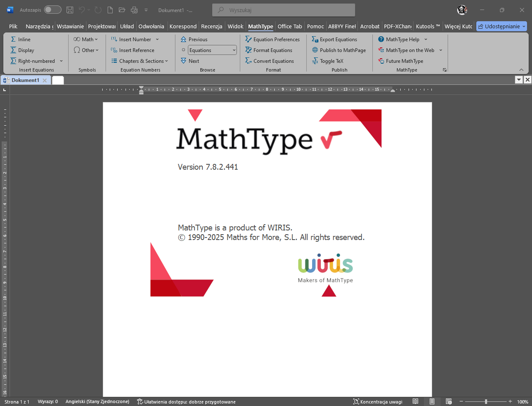
Task: Open Chapters & Sections dropdown
Action: [140, 61]
